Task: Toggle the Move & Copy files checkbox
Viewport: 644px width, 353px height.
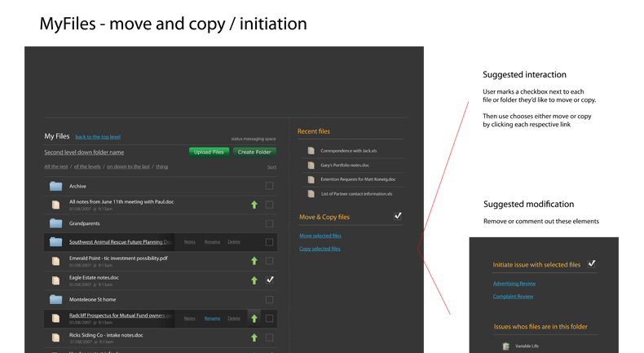Action: tap(398, 216)
